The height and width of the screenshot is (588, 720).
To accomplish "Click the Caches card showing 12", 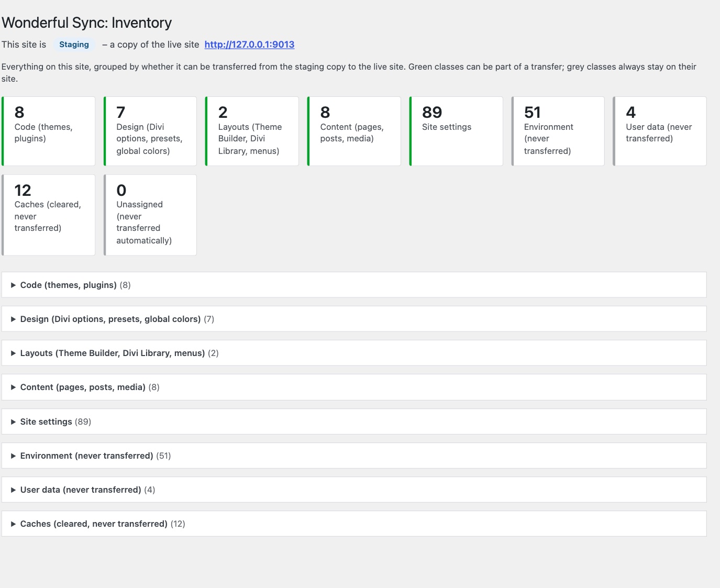I will (x=49, y=215).
